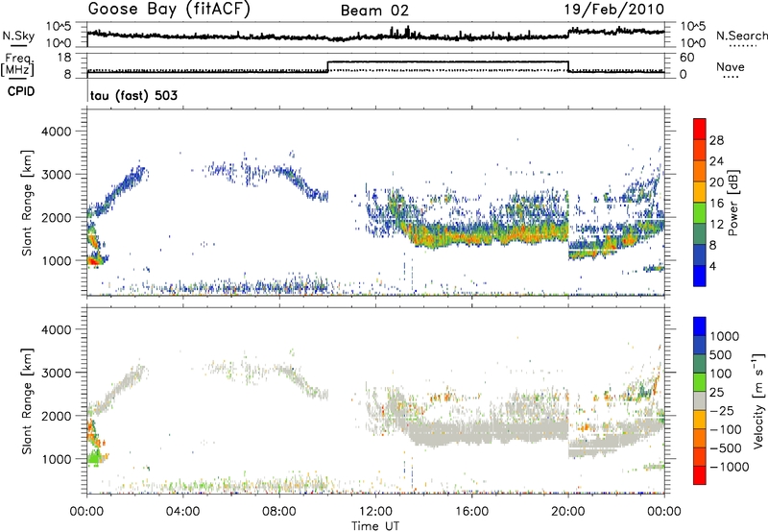Image resolution: width=768 pixels, height=532 pixels.
Task: Click the Velocity colorbar red bottom segment
Action: 700,475
